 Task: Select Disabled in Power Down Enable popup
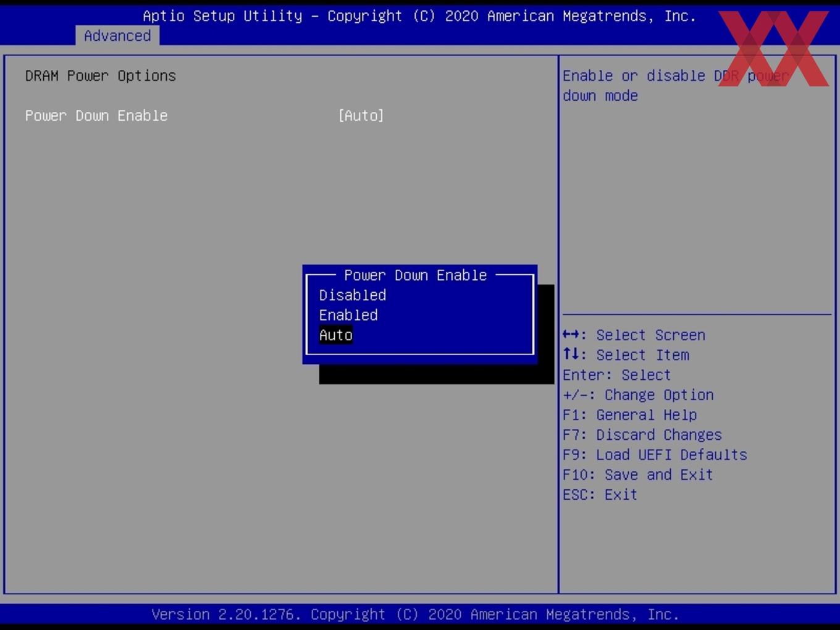point(353,295)
